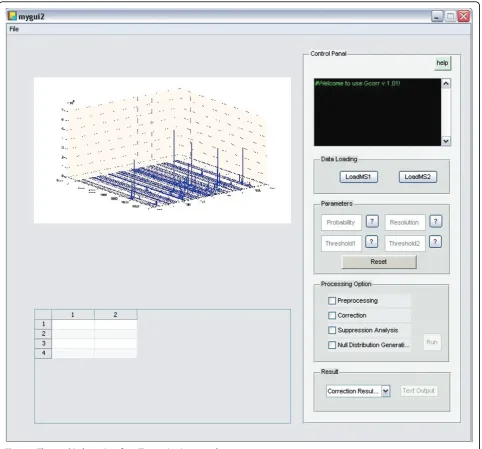This screenshot has width=482, height=449.
Task: Load the second dataset with LoadMS2
Action: pyautogui.click(x=418, y=177)
